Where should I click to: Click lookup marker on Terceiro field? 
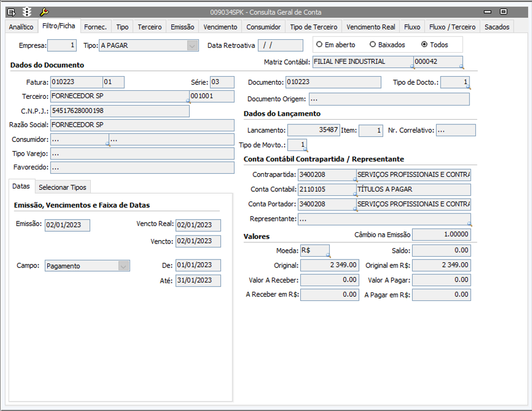pyautogui.click(x=187, y=100)
